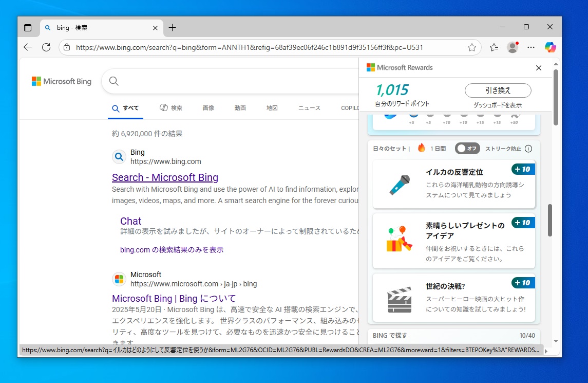This screenshot has width=588, height=383.
Task: Switch to the ニュース tab
Action: pos(309,108)
